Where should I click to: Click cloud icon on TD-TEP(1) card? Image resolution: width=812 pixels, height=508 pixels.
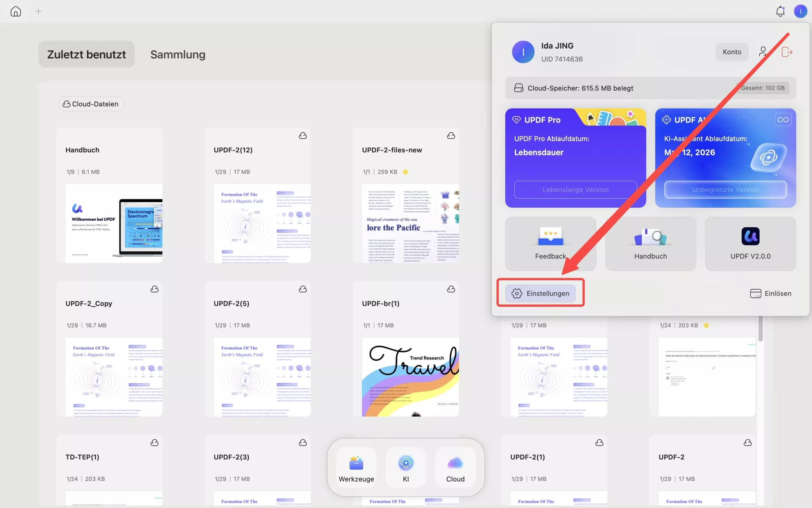[x=154, y=443]
